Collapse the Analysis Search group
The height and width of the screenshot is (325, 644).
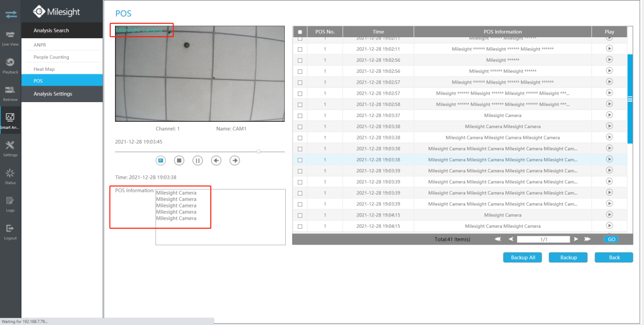point(62,30)
